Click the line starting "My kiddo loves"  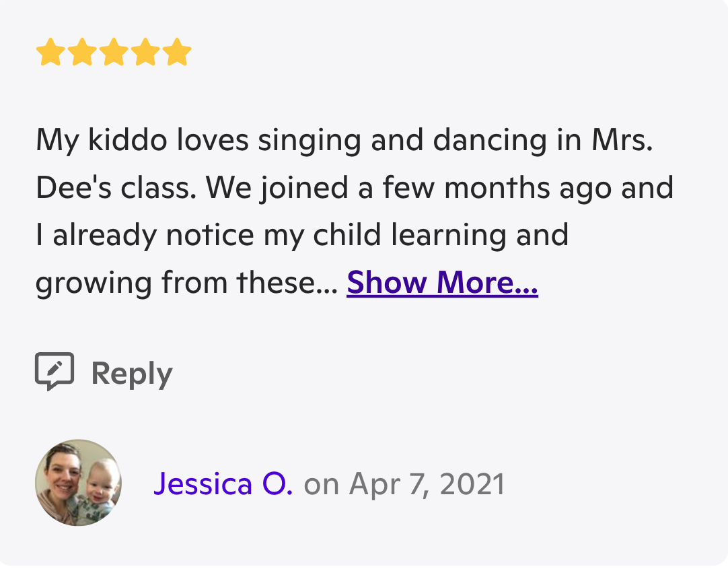(344, 140)
